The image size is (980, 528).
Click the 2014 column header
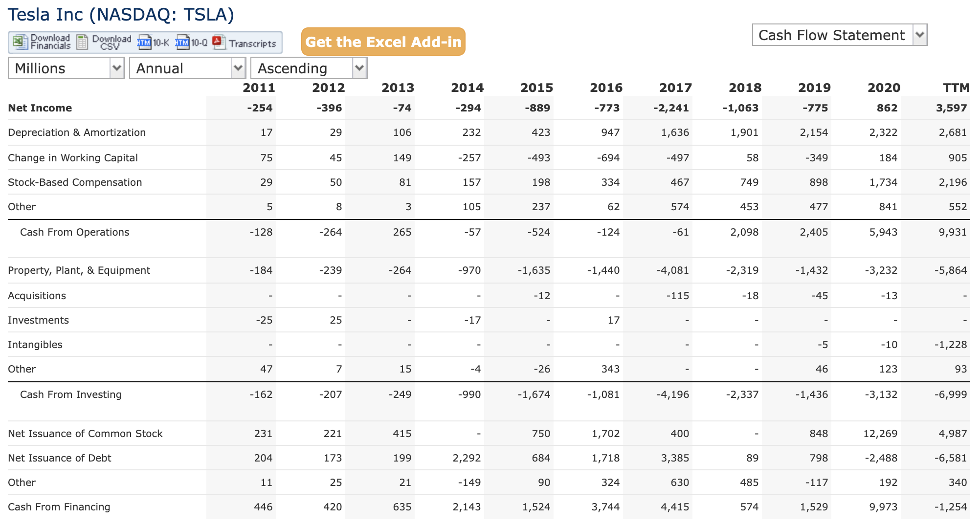pyautogui.click(x=467, y=88)
